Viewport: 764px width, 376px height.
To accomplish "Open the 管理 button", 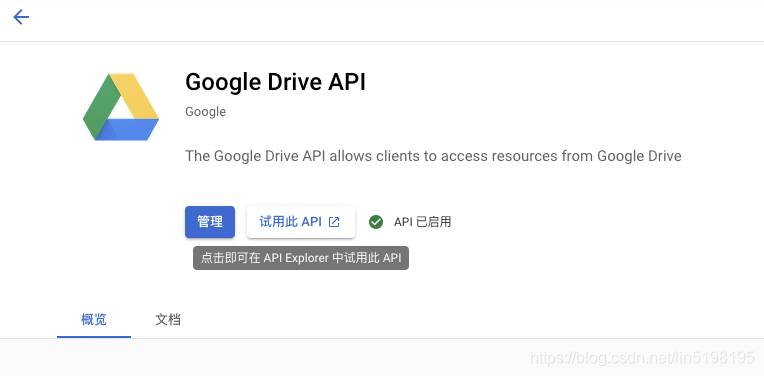I will [x=210, y=222].
